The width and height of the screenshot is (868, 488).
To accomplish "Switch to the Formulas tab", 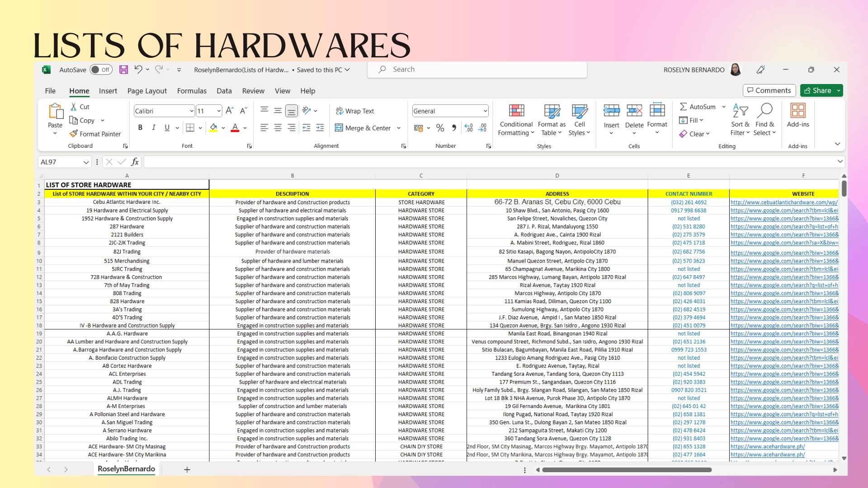I will point(192,91).
